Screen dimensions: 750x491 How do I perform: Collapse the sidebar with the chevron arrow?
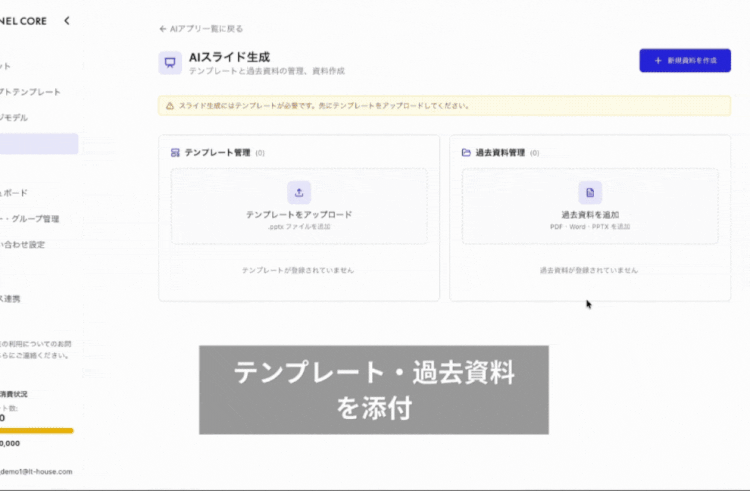(x=66, y=21)
